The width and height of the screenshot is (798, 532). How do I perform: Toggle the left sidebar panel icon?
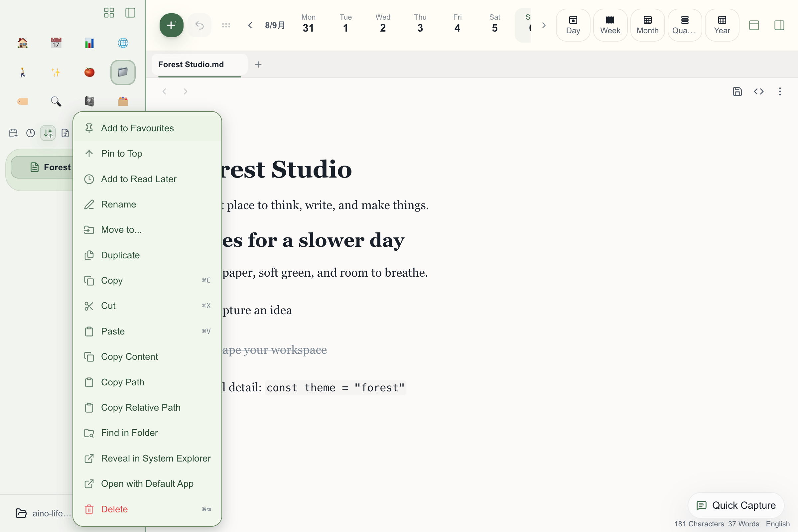pos(130,13)
